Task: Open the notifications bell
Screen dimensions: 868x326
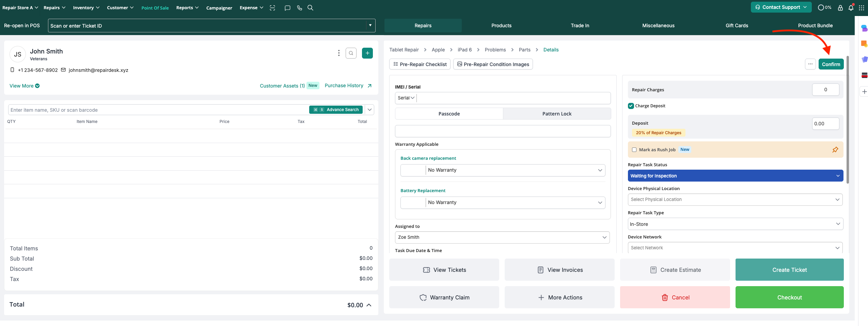Action: 851,8
